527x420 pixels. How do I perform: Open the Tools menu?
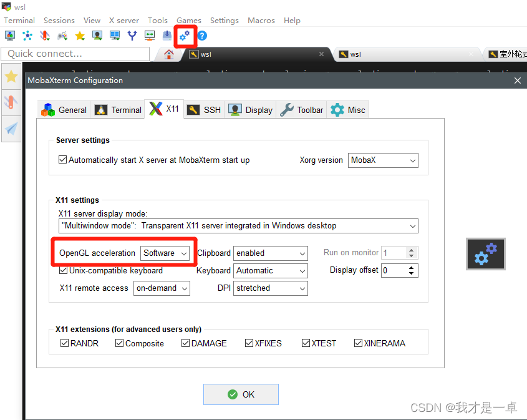pos(158,21)
